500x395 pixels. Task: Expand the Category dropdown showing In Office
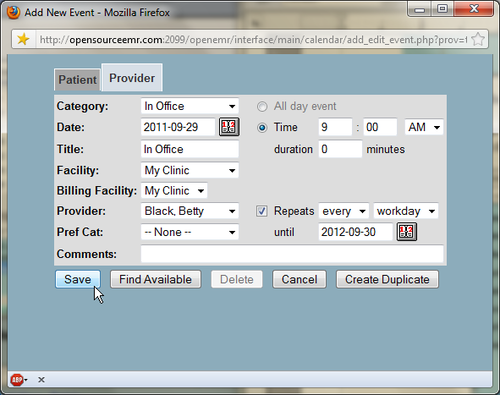(190, 106)
